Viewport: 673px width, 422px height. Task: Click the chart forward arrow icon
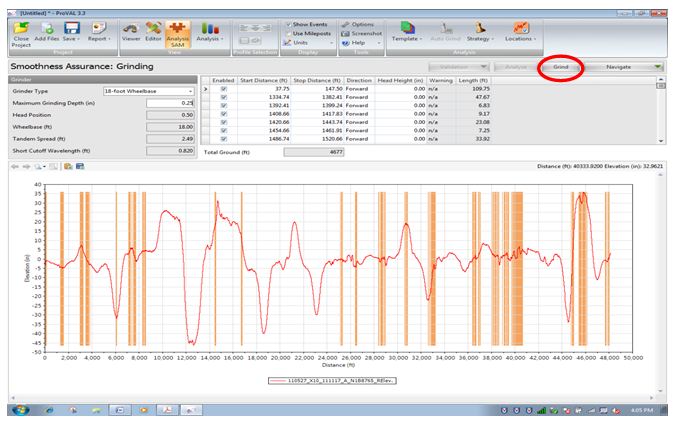pos(27,167)
